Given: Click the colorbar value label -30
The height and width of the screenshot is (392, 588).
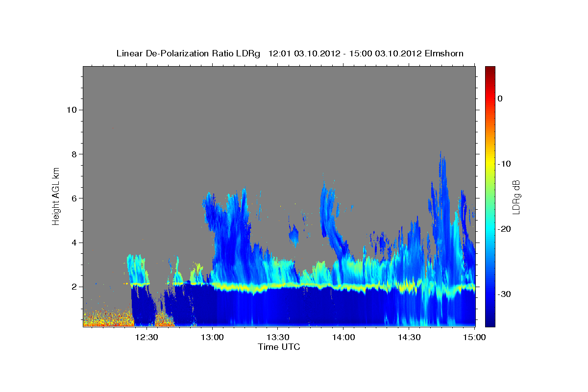Looking at the screenshot, I should (504, 294).
